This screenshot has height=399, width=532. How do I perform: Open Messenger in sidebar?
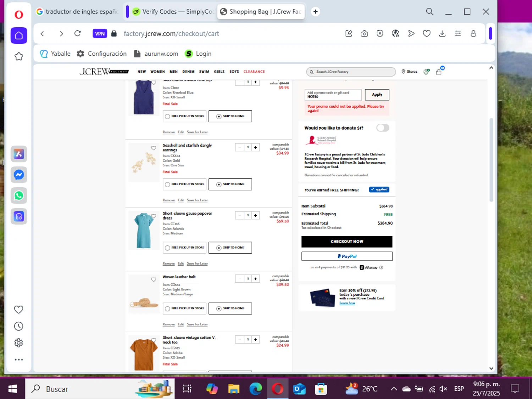(19, 175)
